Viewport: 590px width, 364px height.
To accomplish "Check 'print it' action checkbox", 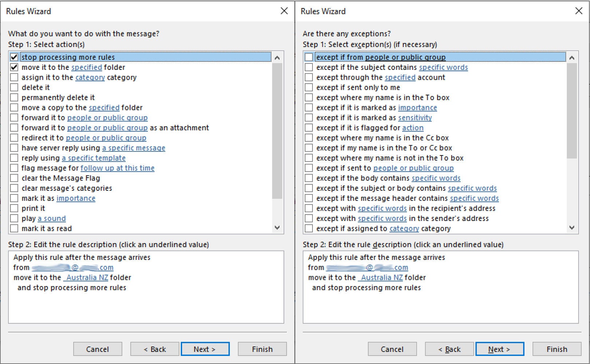I will tap(14, 208).
